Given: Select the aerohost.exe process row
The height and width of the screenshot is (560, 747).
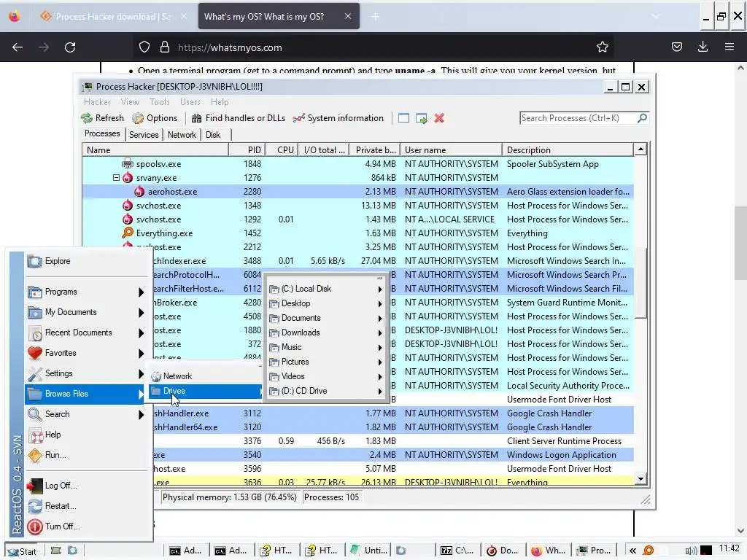Looking at the screenshot, I should (x=357, y=192).
